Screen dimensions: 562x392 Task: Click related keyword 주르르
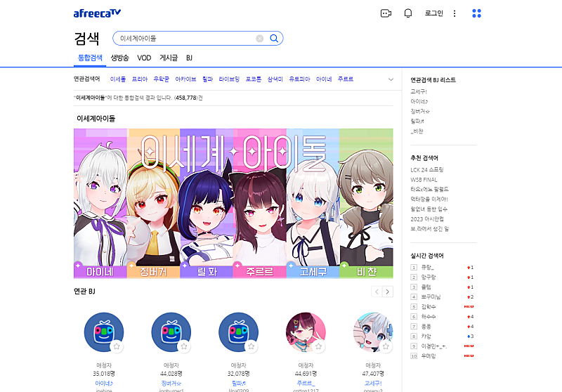click(346, 79)
